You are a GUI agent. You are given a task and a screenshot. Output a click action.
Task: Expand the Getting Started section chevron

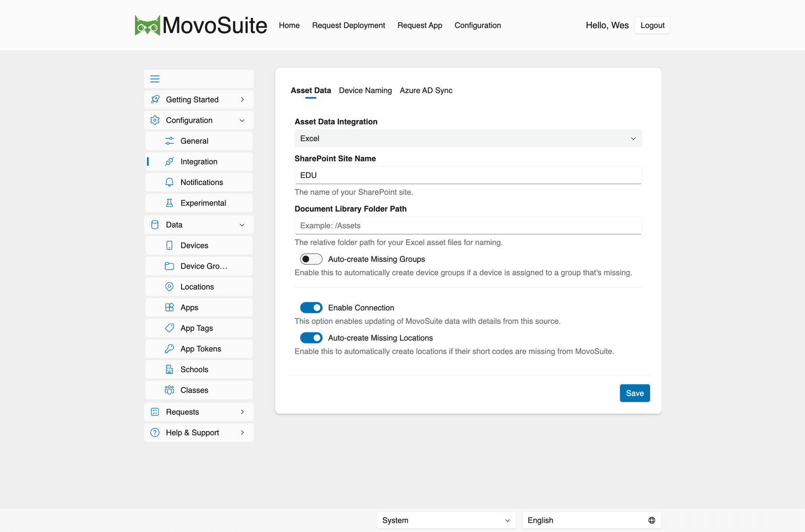tap(243, 100)
